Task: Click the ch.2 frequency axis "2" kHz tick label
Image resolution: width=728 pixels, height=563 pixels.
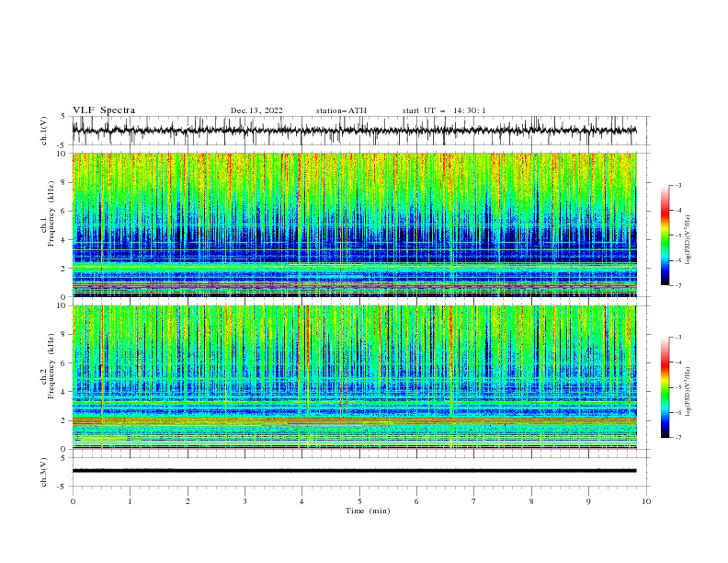Action: (63, 420)
